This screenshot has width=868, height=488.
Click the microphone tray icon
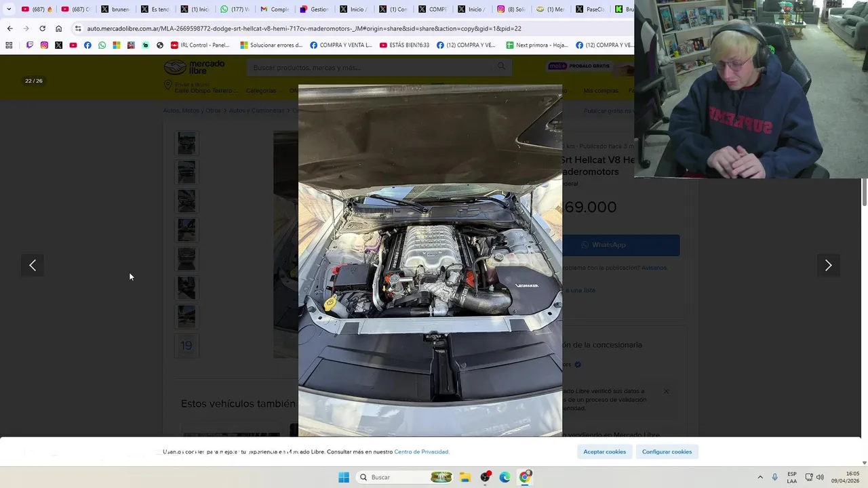click(775, 477)
